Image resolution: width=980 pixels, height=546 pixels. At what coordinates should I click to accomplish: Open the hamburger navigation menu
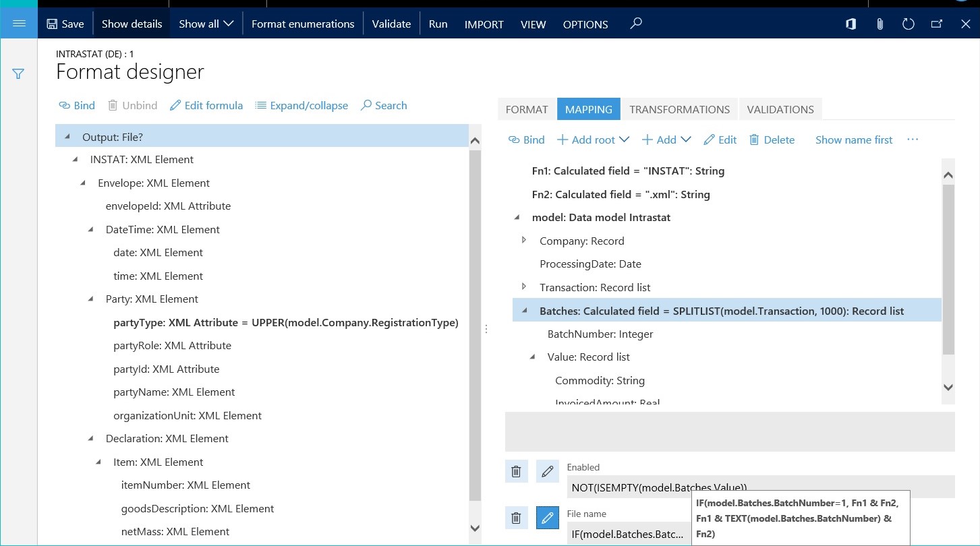point(19,24)
